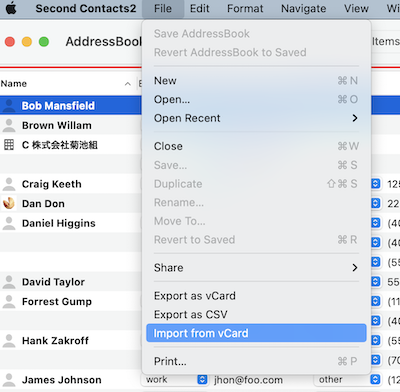Select the Daniel Higgins contact

(59, 223)
